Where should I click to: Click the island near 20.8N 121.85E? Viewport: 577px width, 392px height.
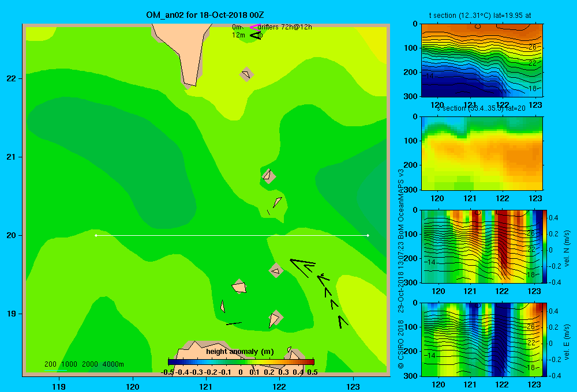(268, 176)
